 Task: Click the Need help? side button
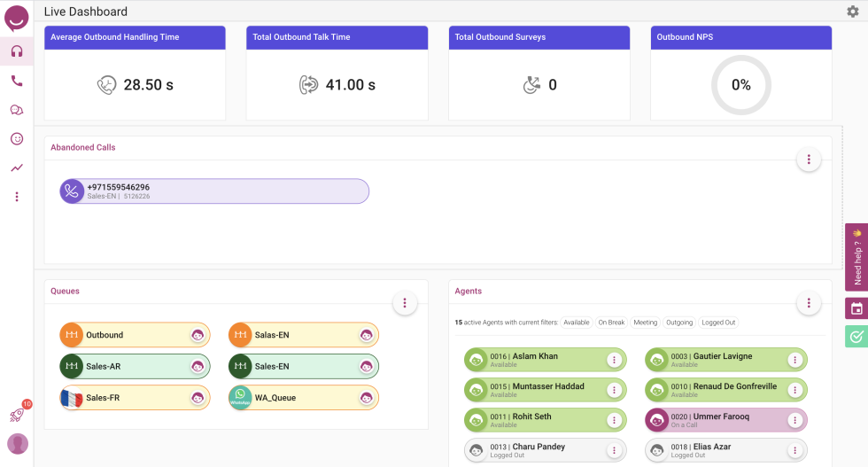(x=856, y=257)
